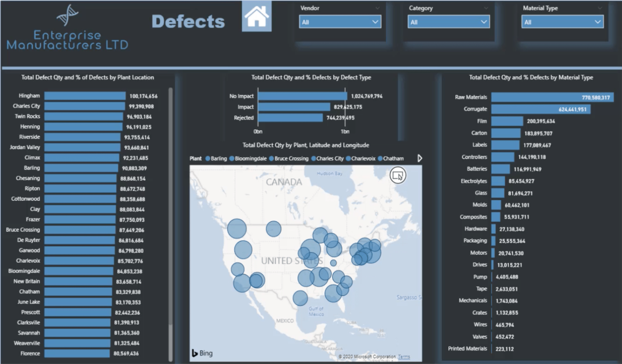Click the Bing logo on map

(x=202, y=353)
